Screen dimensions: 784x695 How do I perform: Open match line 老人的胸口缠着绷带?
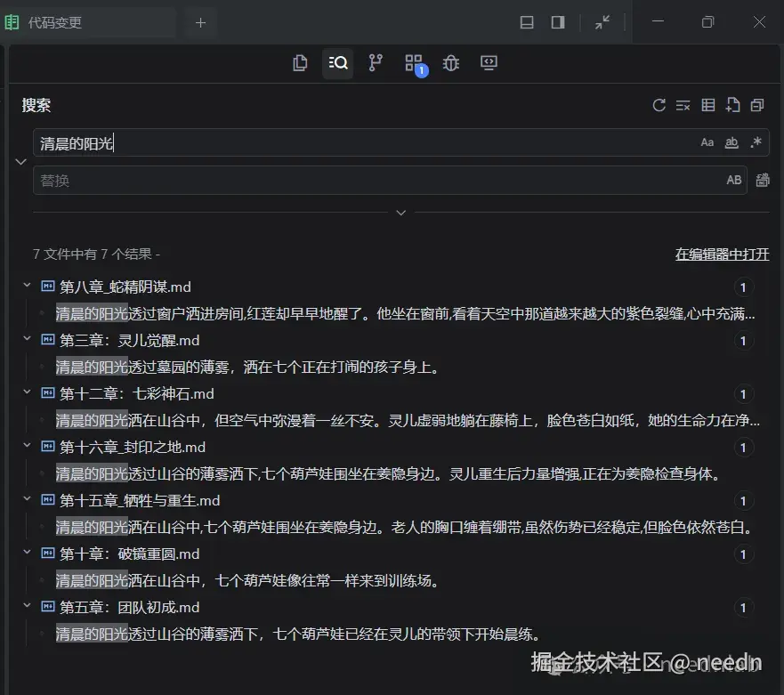pyautogui.click(x=405, y=527)
